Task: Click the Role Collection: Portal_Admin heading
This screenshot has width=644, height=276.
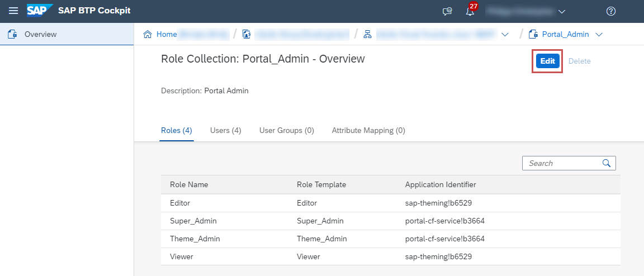Action: point(263,59)
